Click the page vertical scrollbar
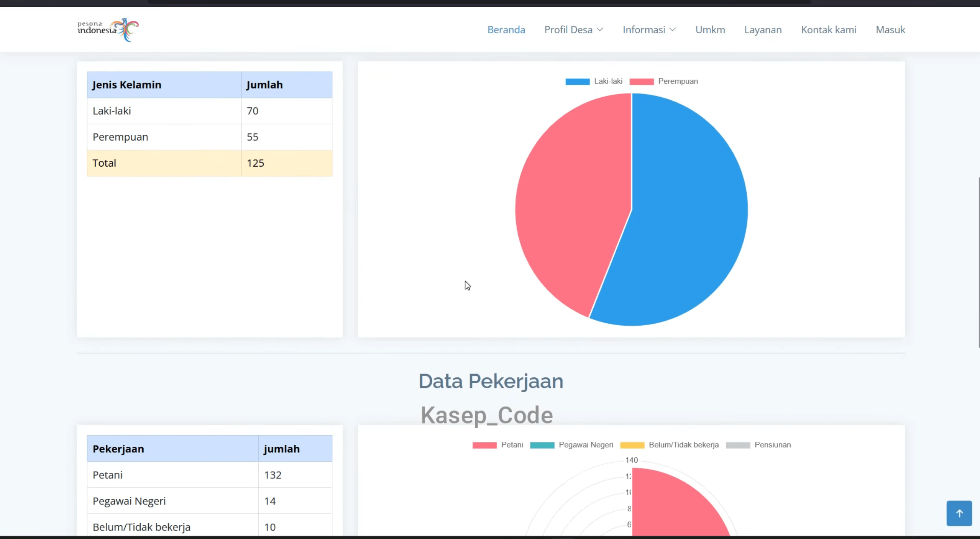The image size is (980, 539). point(978,262)
